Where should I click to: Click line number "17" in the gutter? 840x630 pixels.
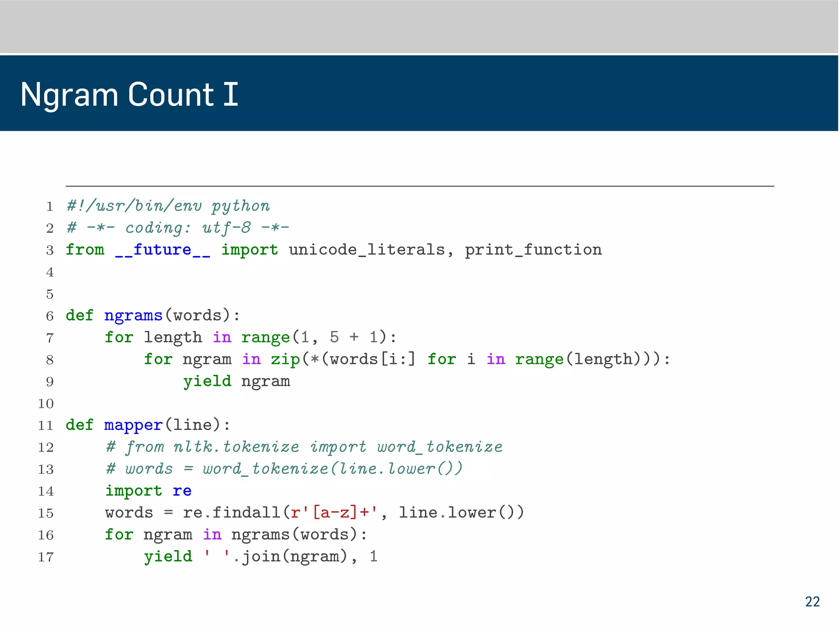point(46,557)
